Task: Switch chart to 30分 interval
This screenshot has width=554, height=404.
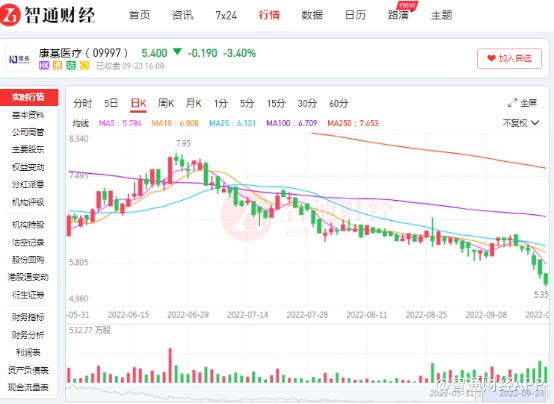Action: tap(307, 104)
